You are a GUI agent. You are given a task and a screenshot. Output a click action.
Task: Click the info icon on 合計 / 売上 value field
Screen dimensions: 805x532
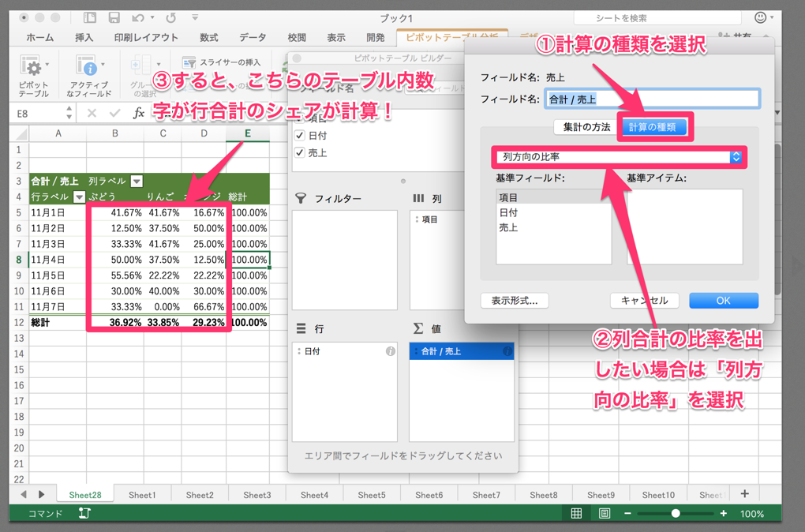point(507,351)
